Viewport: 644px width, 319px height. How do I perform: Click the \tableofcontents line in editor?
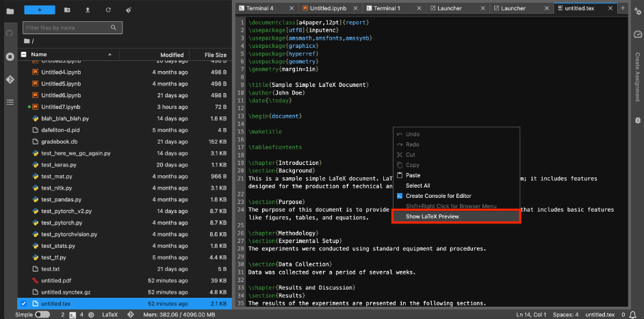tap(274, 147)
